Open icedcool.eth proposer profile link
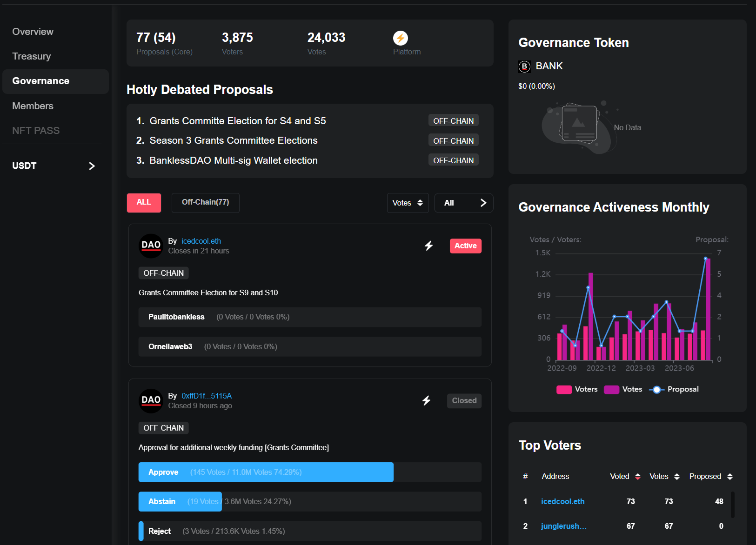756x545 pixels. click(x=201, y=241)
